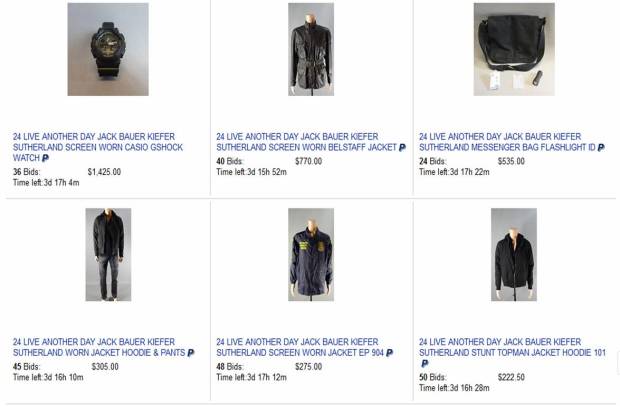Open Screen Worn Jacket EP 904 listing link
Image resolution: width=620 pixels, height=406 pixels.
pos(300,347)
